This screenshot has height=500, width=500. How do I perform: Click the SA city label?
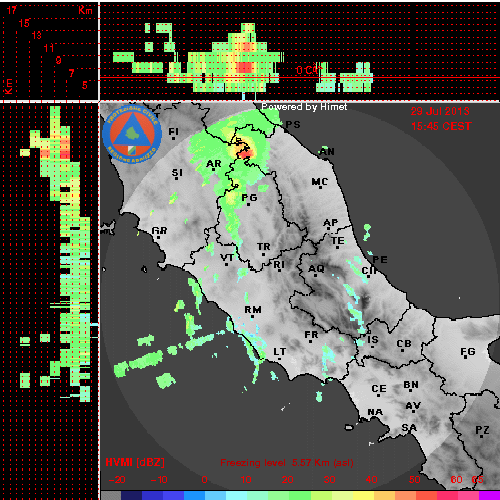pos(409,428)
